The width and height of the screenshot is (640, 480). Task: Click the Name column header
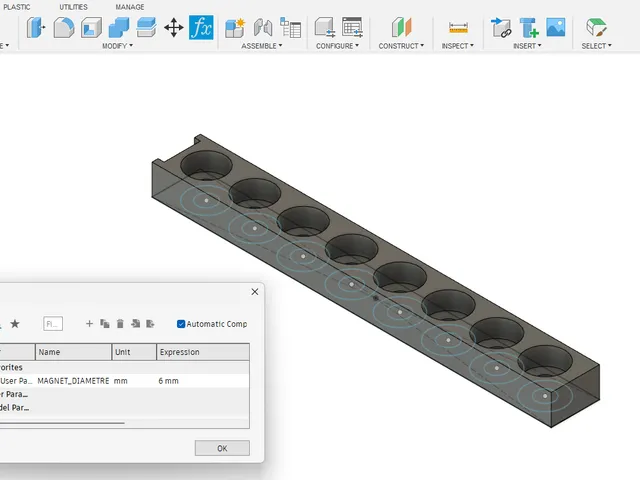[73, 352]
